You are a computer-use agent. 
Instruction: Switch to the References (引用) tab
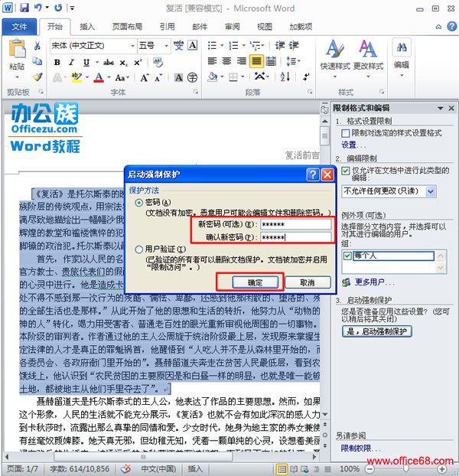168,27
